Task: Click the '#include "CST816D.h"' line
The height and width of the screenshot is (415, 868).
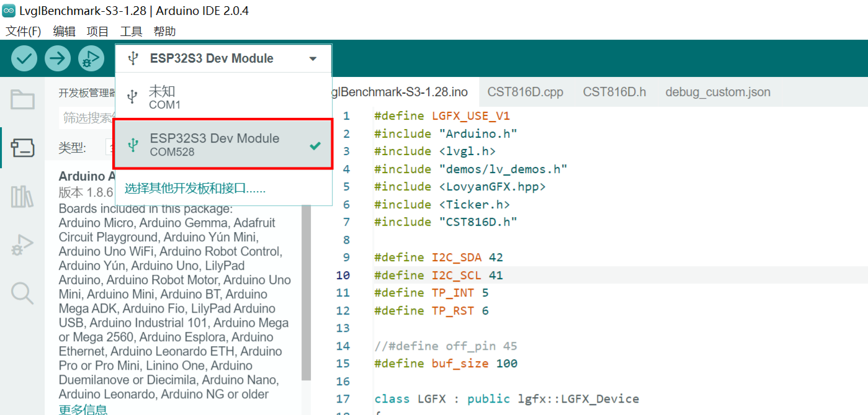Action: (445, 222)
